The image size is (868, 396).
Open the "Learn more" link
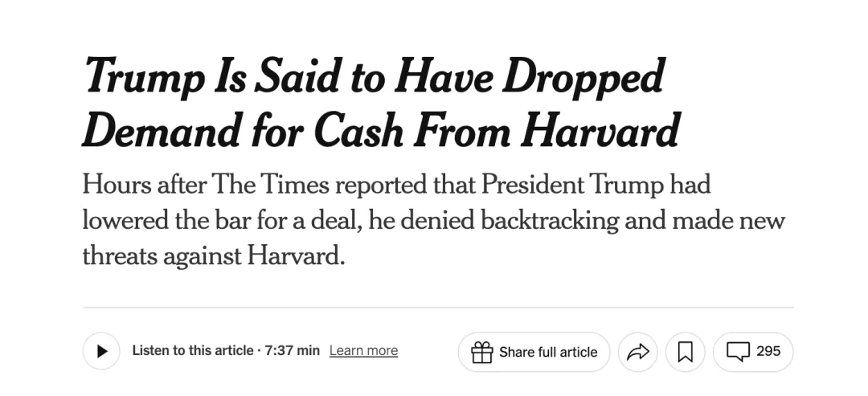pyautogui.click(x=363, y=351)
